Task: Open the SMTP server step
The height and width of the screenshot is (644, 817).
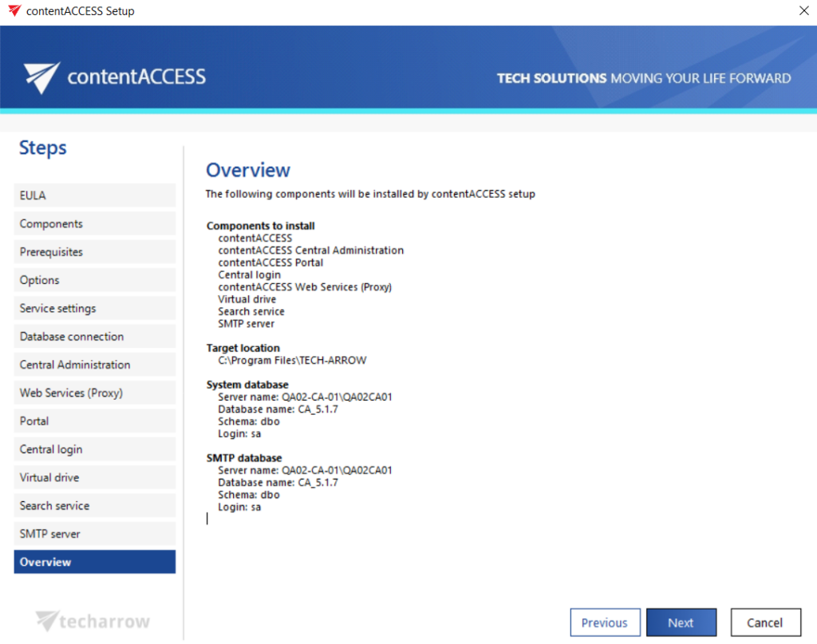Action: 94,533
